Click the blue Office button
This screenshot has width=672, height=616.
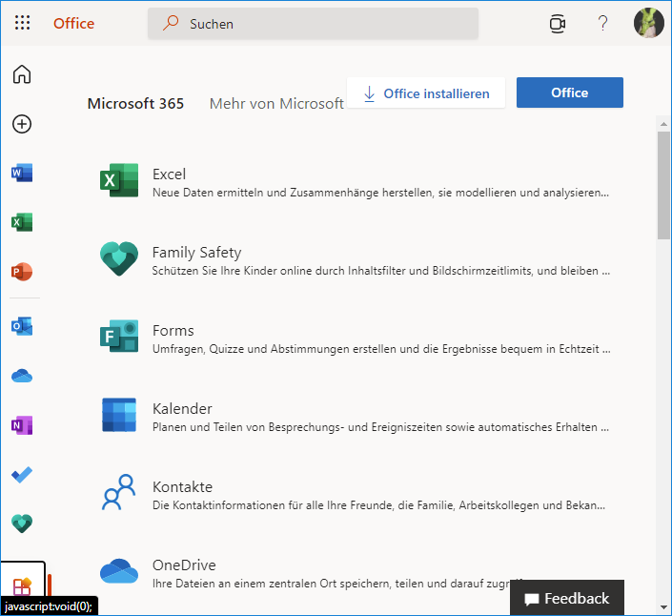(x=570, y=92)
